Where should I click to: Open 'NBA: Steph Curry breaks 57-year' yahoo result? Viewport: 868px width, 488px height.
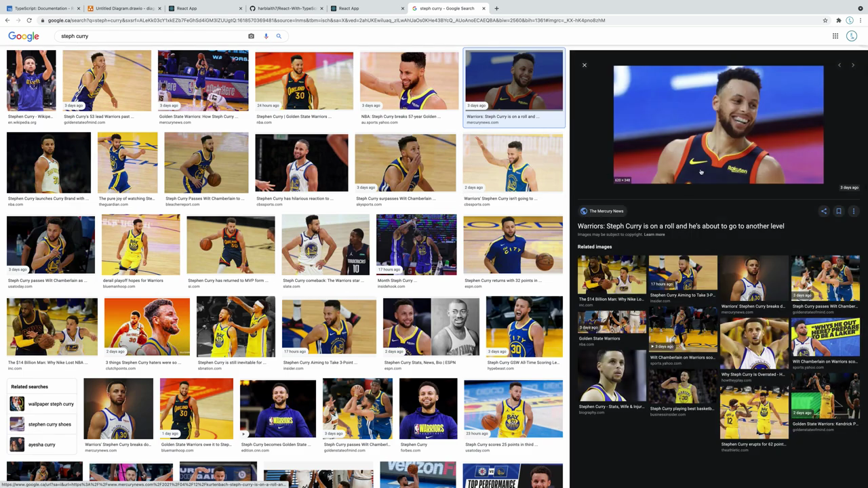click(x=409, y=80)
